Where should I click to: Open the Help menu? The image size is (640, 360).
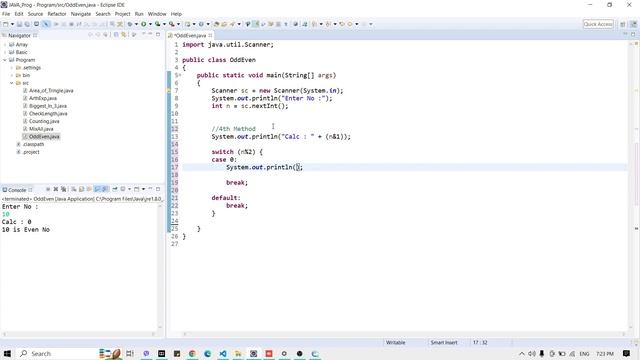coord(176,14)
